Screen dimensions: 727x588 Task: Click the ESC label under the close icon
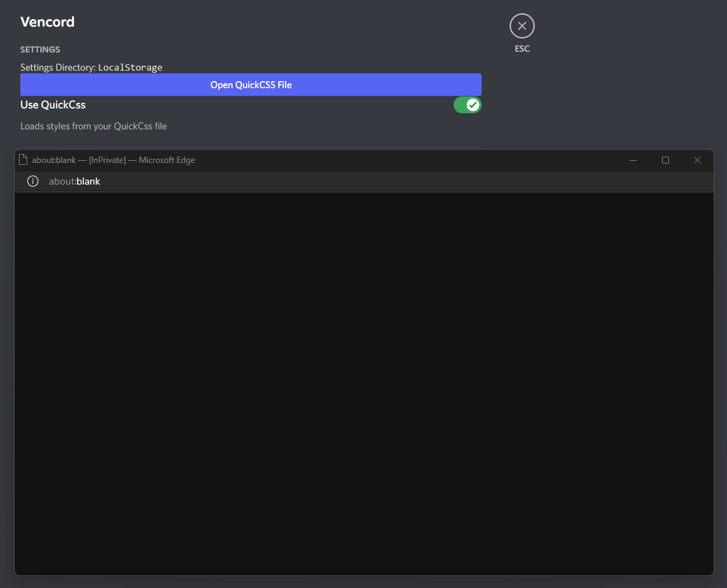pos(522,49)
